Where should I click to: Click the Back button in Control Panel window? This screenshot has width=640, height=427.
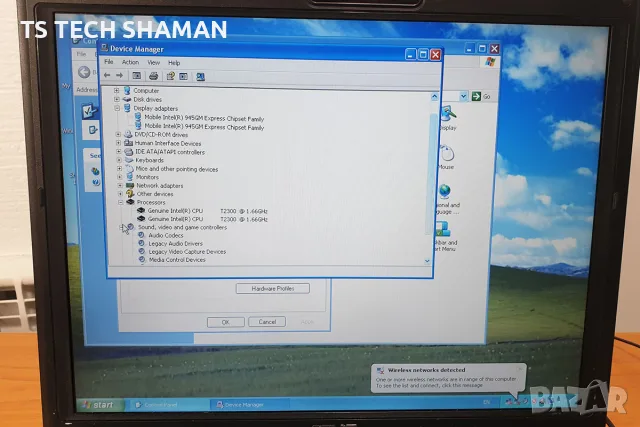(x=84, y=72)
